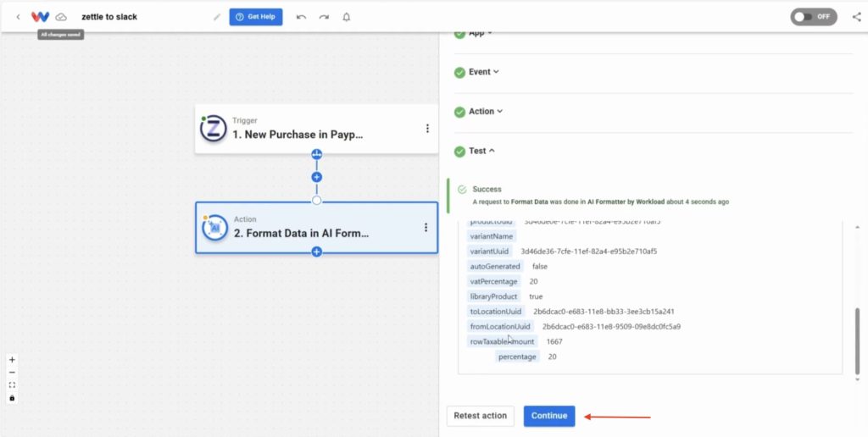
Task: Open action node three-dot menu
Action: (426, 227)
